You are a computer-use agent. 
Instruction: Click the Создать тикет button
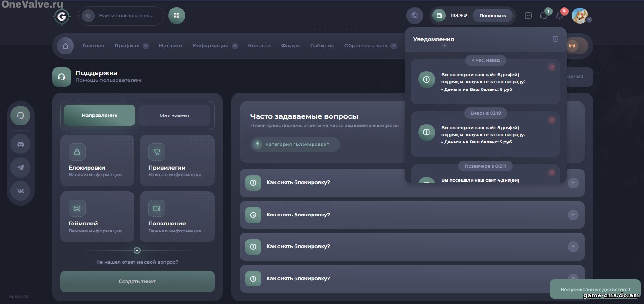pyautogui.click(x=137, y=281)
